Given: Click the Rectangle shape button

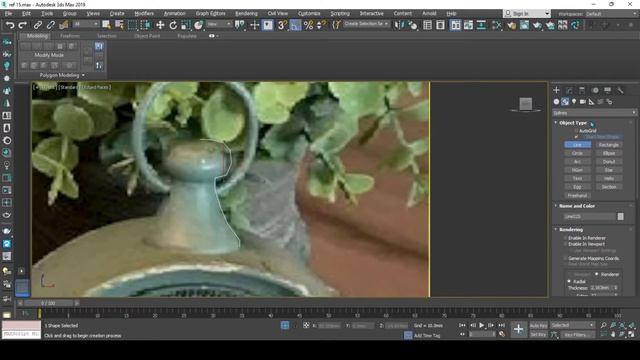Looking at the screenshot, I should [609, 145].
